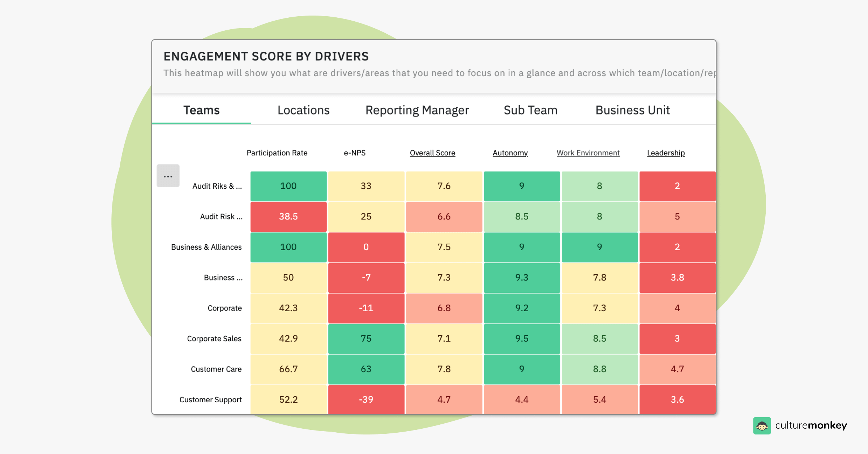Screen dimensions: 868x454
Task: Click the Customer Support row label
Action: 210,399
